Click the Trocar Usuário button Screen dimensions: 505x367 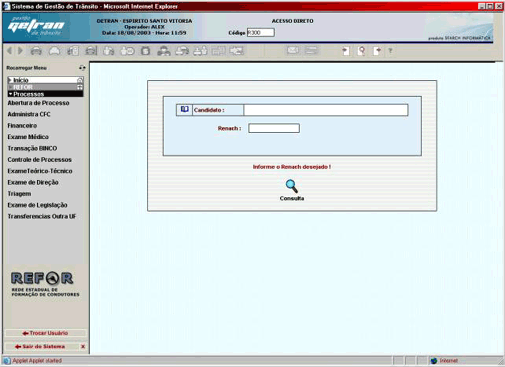coord(45,333)
